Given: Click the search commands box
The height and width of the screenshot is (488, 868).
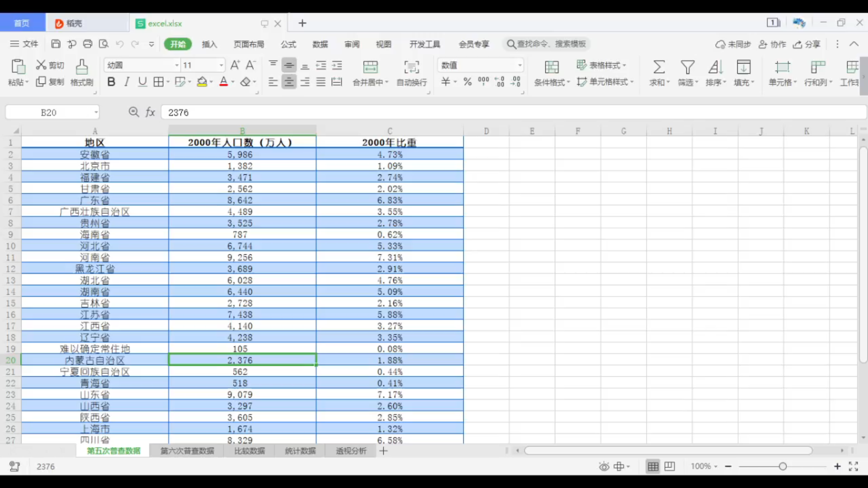Looking at the screenshot, I should tap(546, 44).
